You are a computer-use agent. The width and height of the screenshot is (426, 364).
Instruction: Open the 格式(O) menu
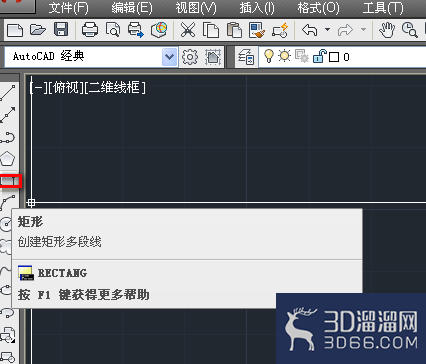pyautogui.click(x=318, y=8)
